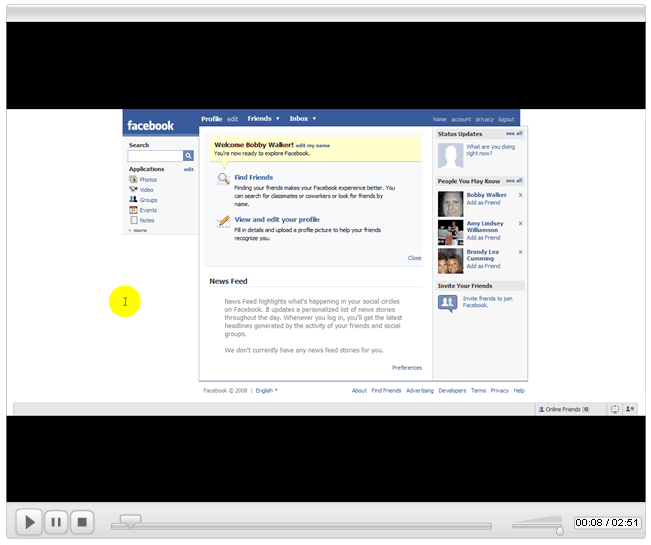Open the English language dropdown
651x545 pixels.
pyautogui.click(x=267, y=391)
